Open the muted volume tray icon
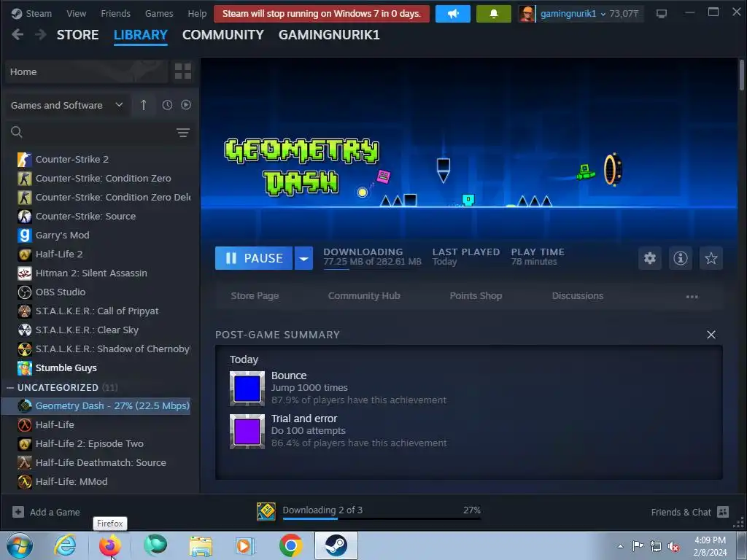747x560 pixels. click(x=673, y=546)
